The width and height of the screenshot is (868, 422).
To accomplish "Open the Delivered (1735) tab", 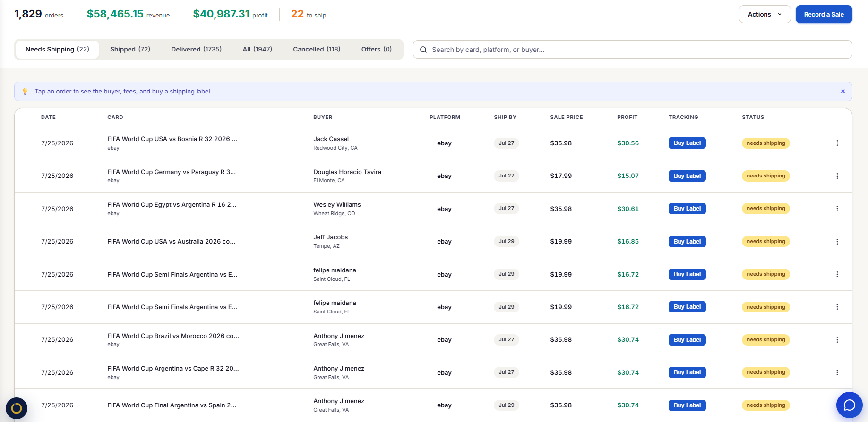I will [196, 49].
